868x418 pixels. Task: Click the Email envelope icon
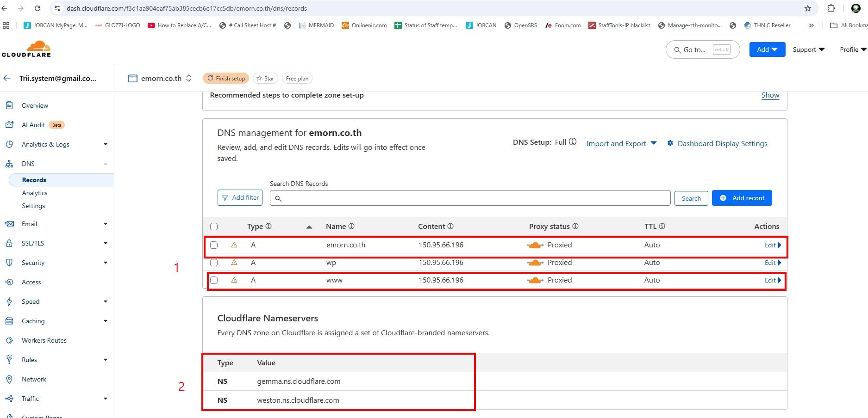pyautogui.click(x=9, y=224)
